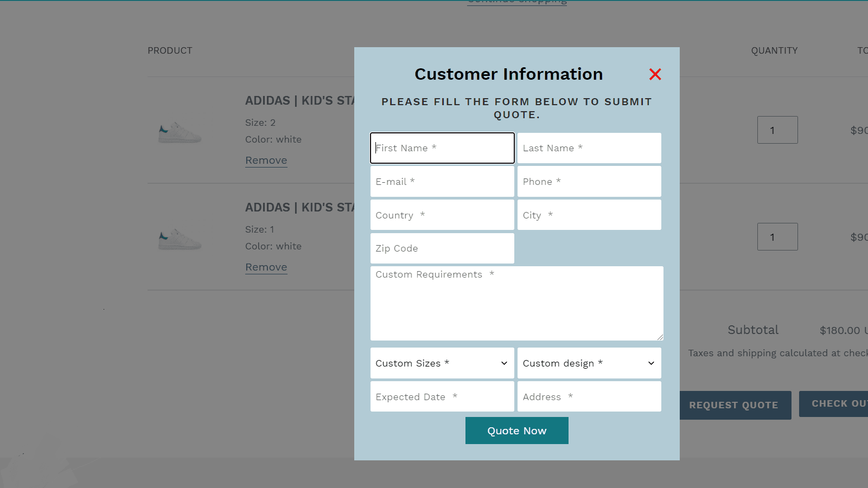The width and height of the screenshot is (868, 488).
Task: Click the Address input field
Action: tap(589, 396)
